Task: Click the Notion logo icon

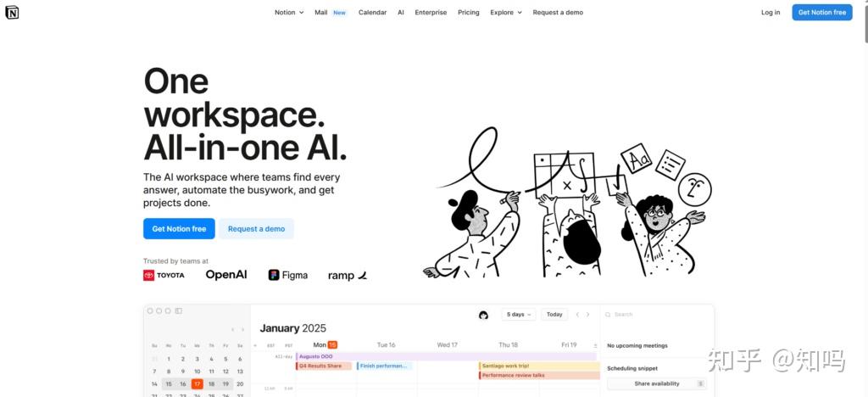Action: [x=12, y=12]
